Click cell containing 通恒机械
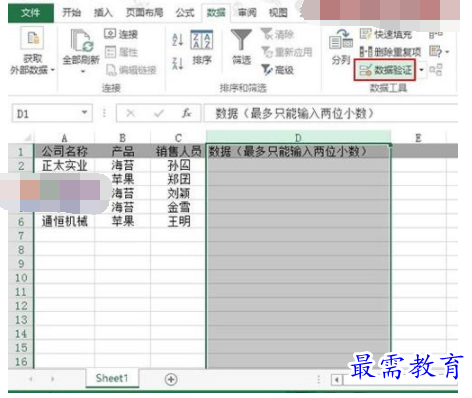Screen dimensions: 472x398 (x=64, y=222)
